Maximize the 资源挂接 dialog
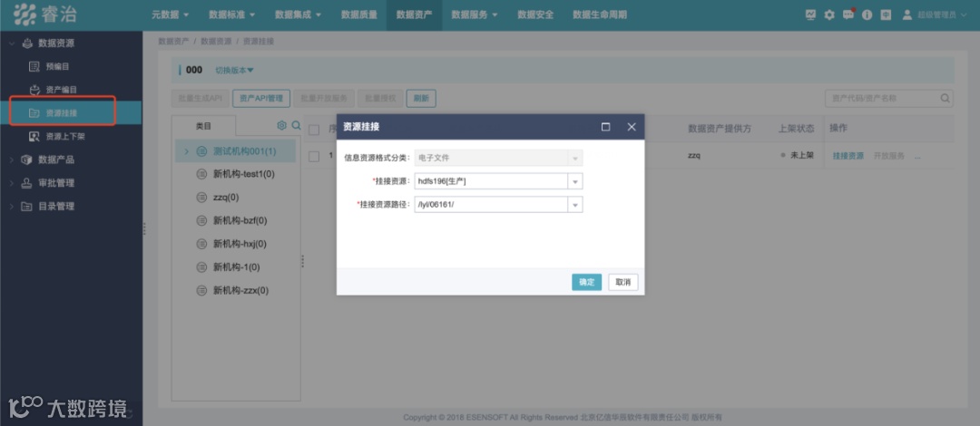Screen dimensions: 980x426 605,127
